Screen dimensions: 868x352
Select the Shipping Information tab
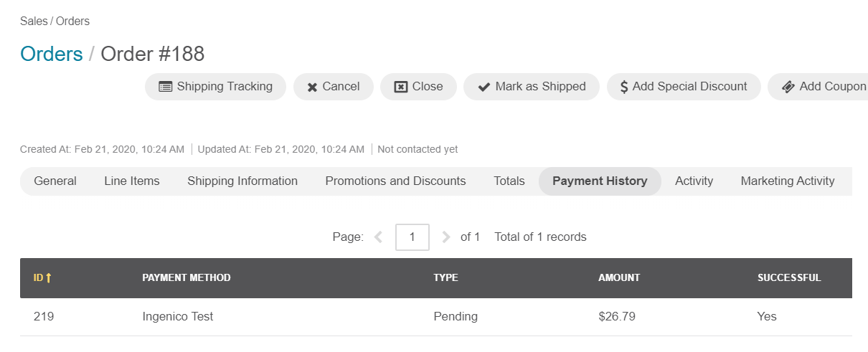[242, 181]
